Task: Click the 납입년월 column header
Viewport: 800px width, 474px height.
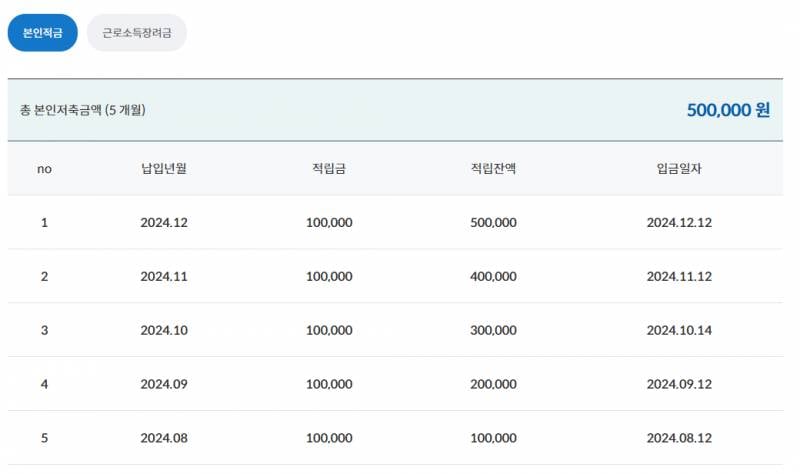Action: tap(164, 168)
